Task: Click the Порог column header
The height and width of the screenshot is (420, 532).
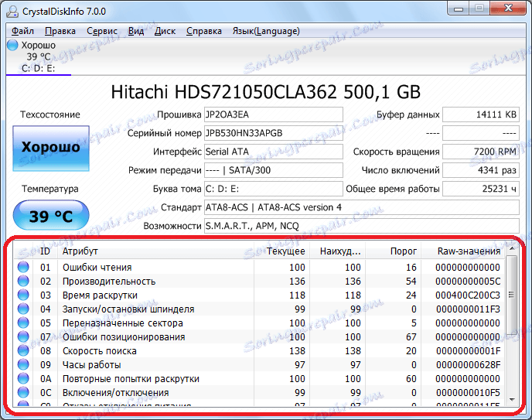Action: [x=394, y=251]
